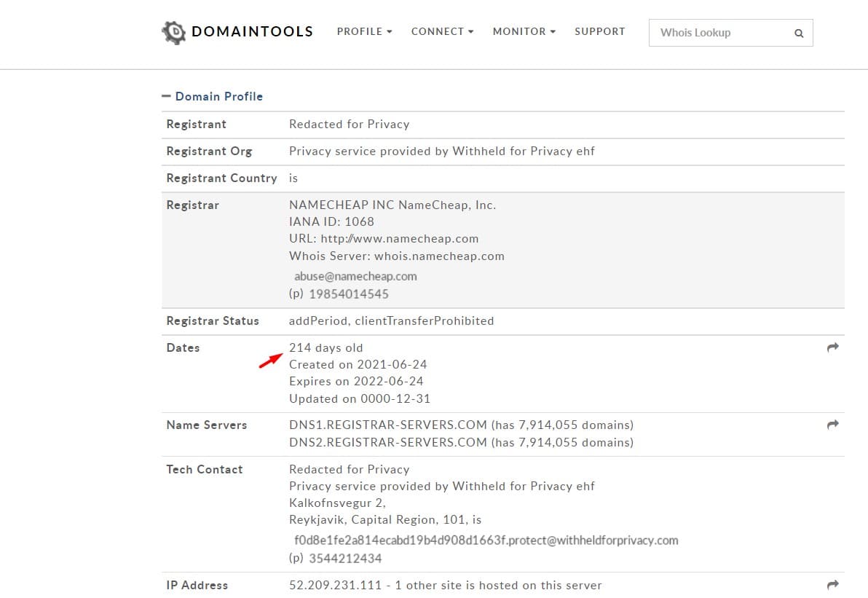Click "Updated on 0000-12-31" date

[360, 398]
